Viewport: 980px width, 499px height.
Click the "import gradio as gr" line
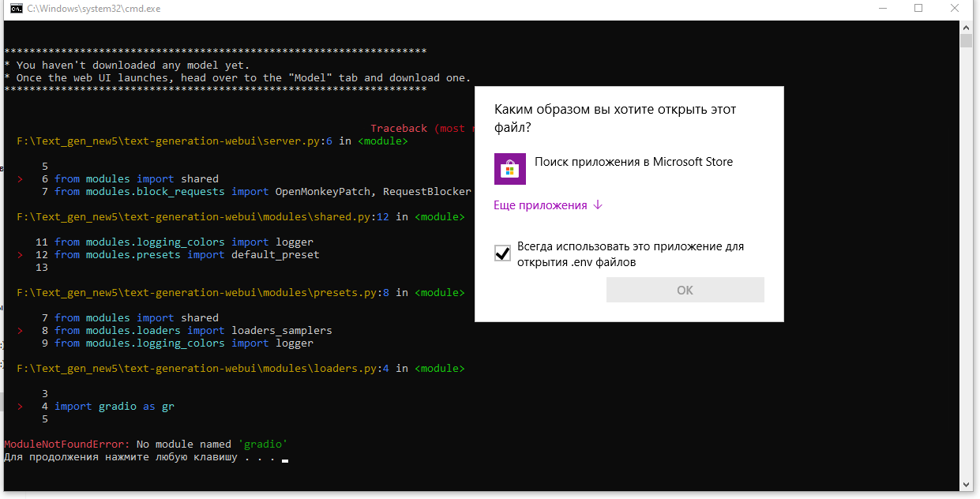pyautogui.click(x=114, y=407)
